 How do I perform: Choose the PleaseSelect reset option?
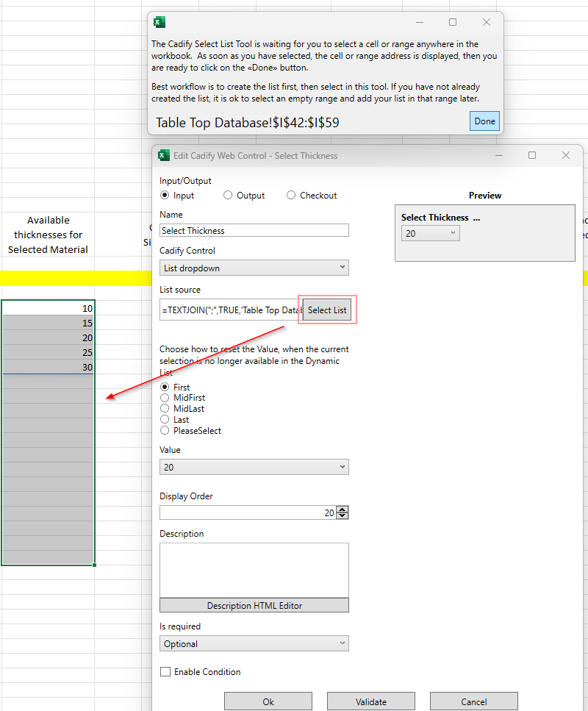tap(165, 430)
